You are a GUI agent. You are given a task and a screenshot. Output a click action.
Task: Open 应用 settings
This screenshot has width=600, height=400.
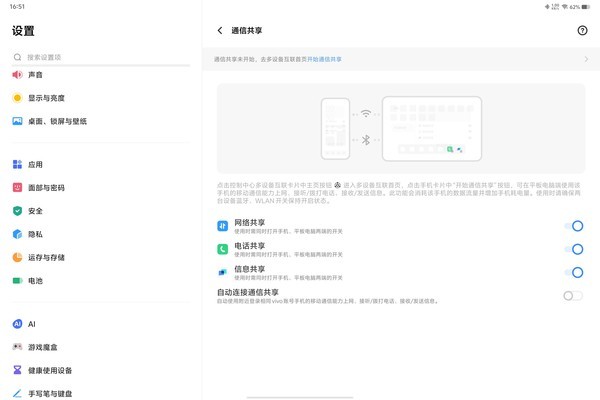101,165
